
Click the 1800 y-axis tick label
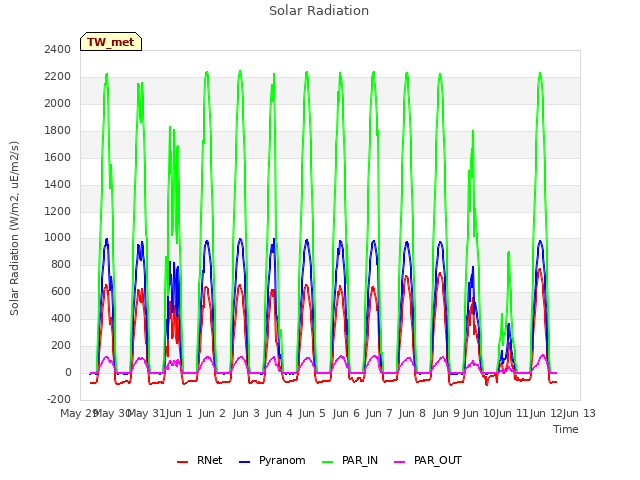coord(58,131)
